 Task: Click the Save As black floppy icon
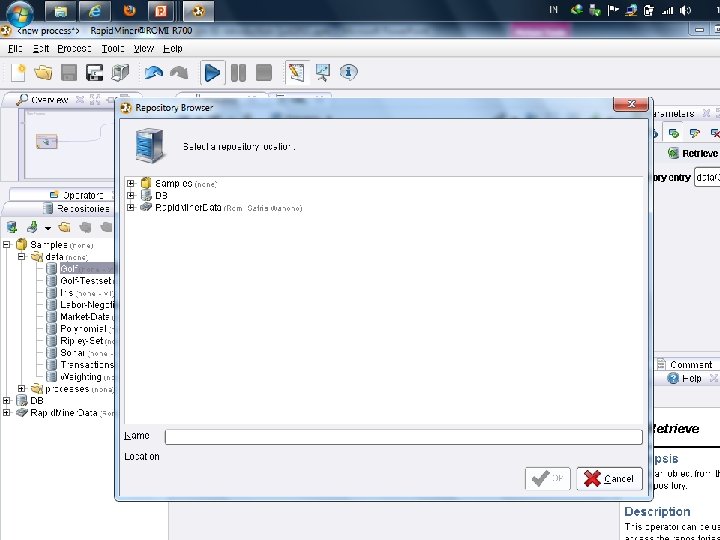coord(95,73)
